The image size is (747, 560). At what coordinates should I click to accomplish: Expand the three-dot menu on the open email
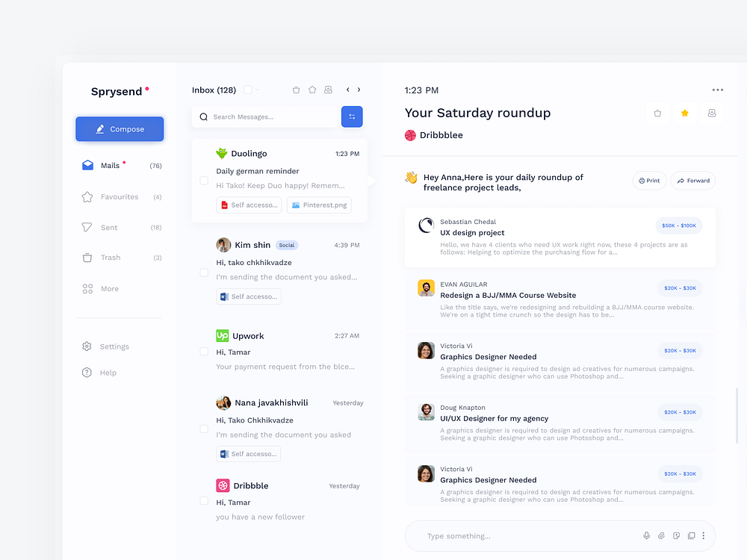pyautogui.click(x=717, y=89)
